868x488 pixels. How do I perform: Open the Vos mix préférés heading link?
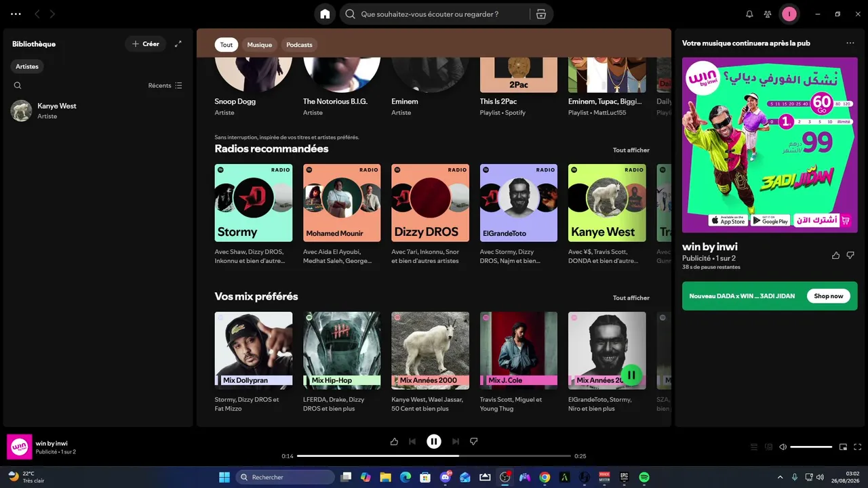pos(256,296)
